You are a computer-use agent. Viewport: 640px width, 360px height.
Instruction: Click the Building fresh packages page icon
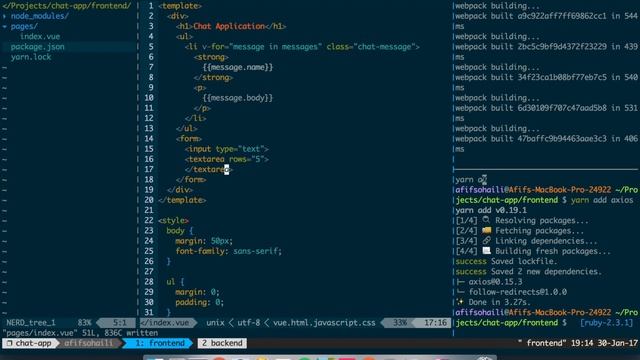coord(486,251)
